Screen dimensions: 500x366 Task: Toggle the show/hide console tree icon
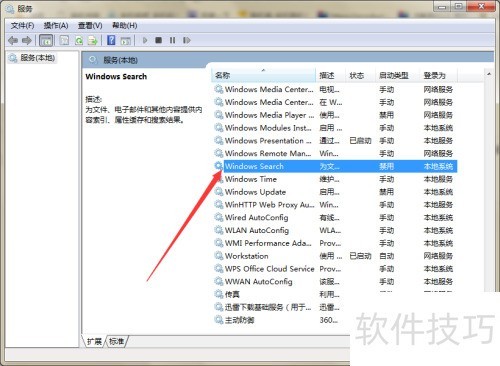46,41
